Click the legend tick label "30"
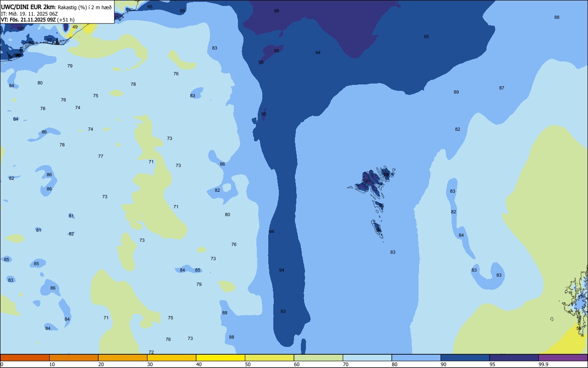Image resolution: width=588 pixels, height=368 pixels. pyautogui.click(x=150, y=364)
